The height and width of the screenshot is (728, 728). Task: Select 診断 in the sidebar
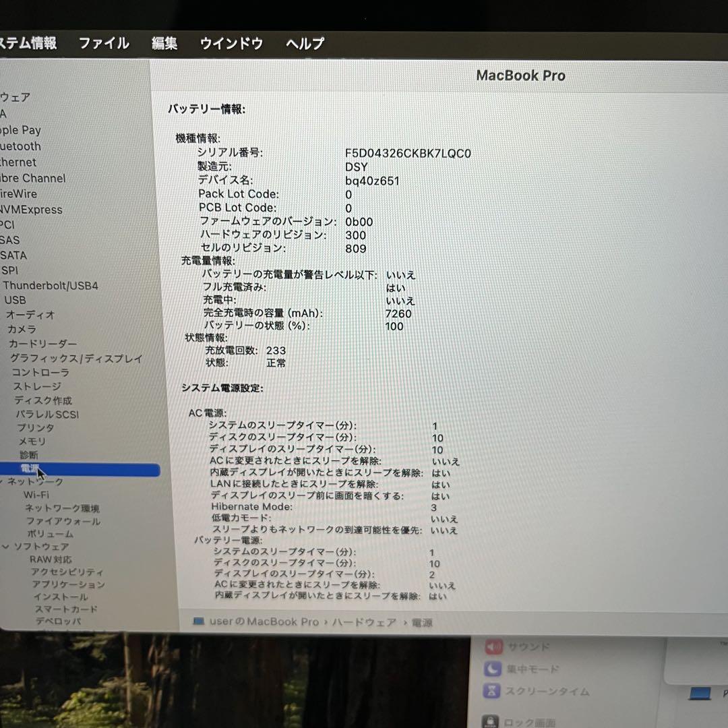29,454
